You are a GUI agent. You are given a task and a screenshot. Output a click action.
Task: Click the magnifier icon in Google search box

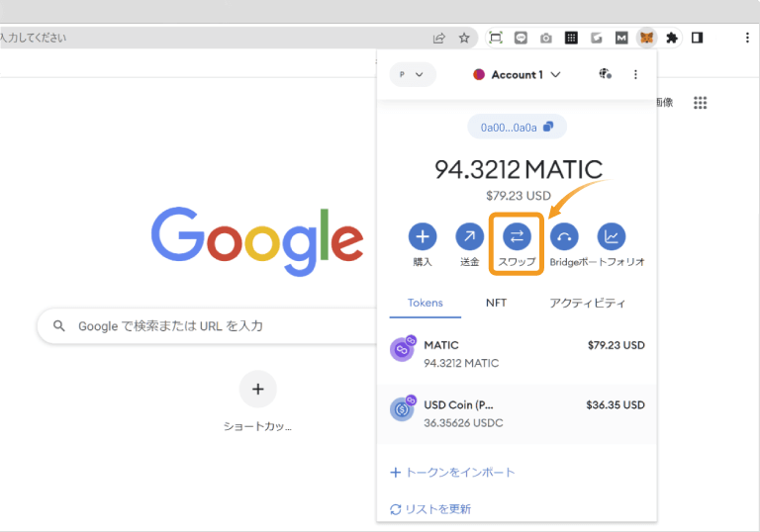coord(59,326)
